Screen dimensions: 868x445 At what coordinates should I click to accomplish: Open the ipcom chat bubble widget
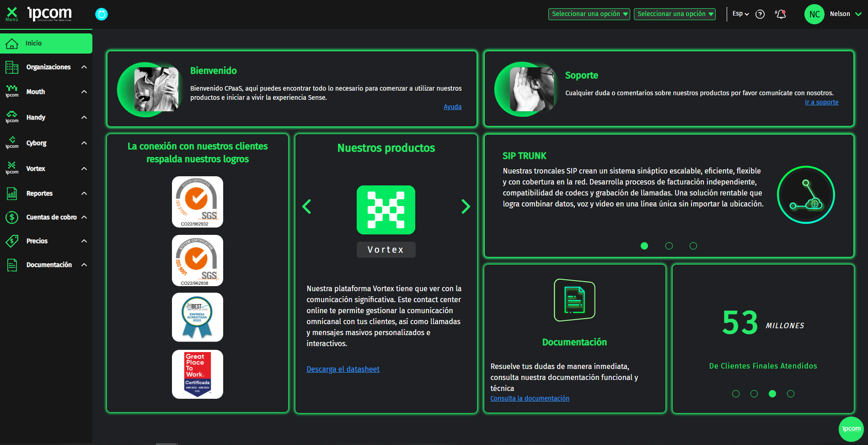(851, 429)
